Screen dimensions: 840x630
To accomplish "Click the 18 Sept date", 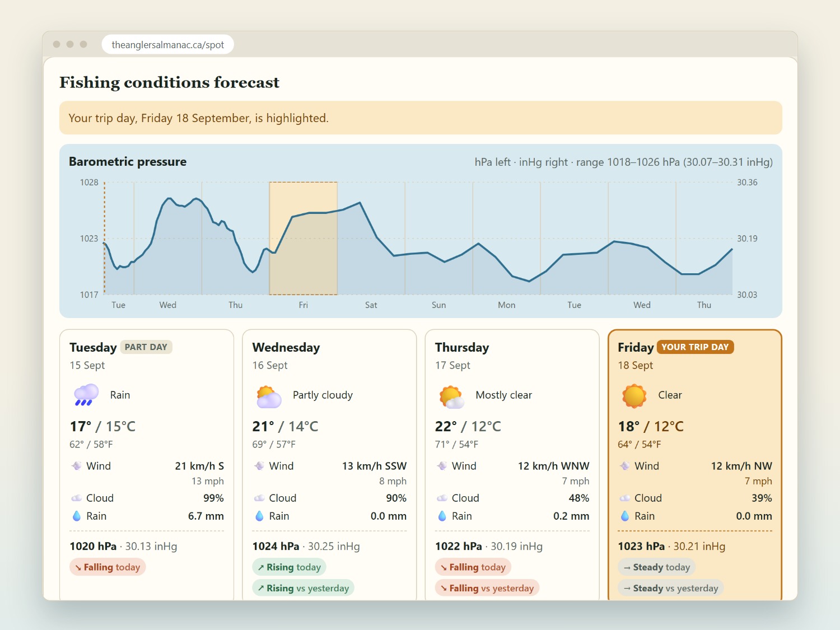I will 636,365.
